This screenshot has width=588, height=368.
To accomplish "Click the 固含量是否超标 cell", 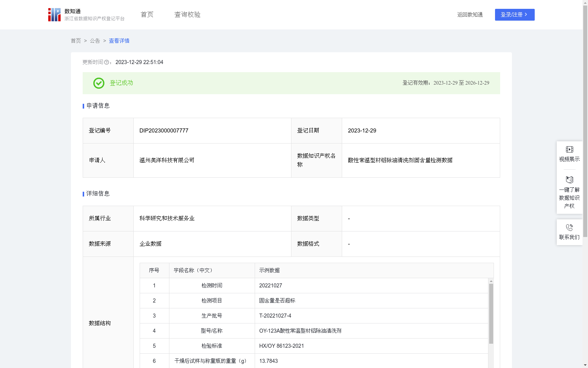I will click(277, 301).
